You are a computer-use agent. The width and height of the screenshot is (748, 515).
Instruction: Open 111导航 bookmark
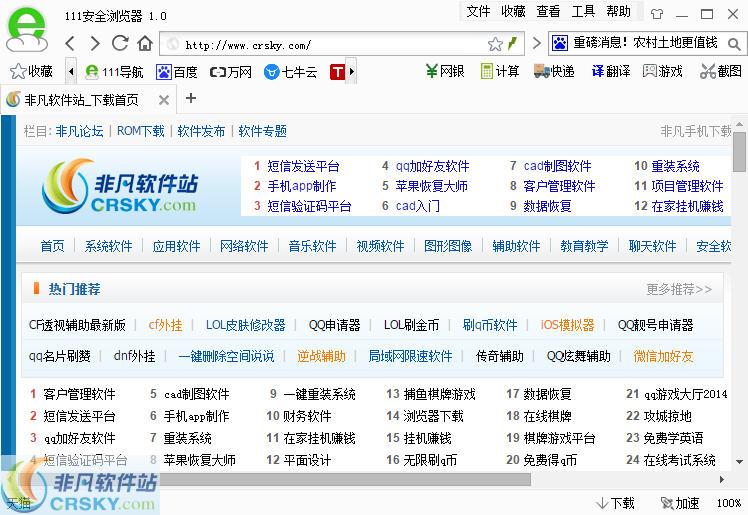point(114,72)
